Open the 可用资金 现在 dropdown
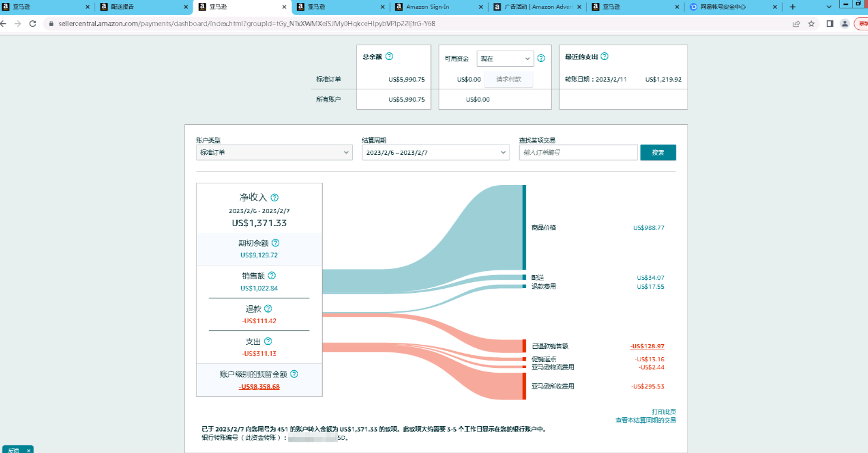The width and height of the screenshot is (868, 453). (x=504, y=58)
